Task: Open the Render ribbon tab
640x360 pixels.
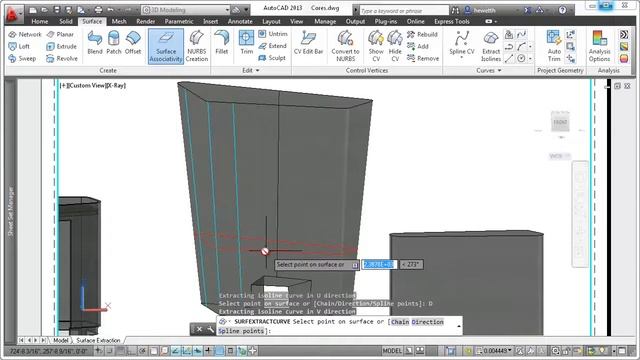Action: [x=145, y=21]
